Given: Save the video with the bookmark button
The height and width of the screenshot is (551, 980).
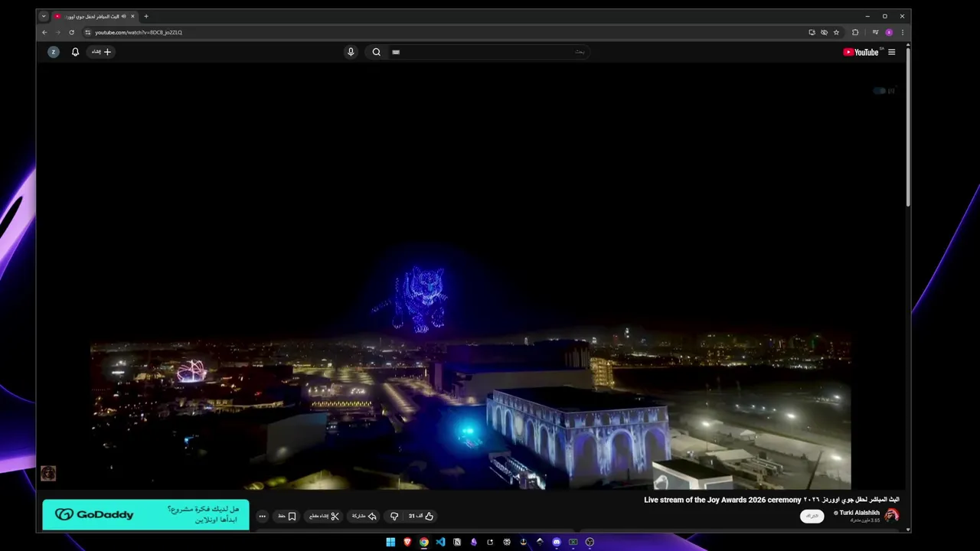Looking at the screenshot, I should 287,516.
